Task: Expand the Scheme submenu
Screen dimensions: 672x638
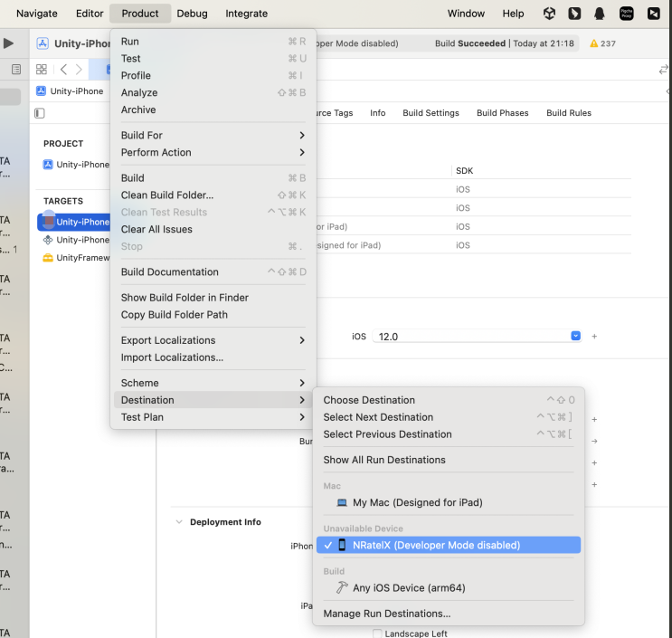Action: click(x=213, y=383)
